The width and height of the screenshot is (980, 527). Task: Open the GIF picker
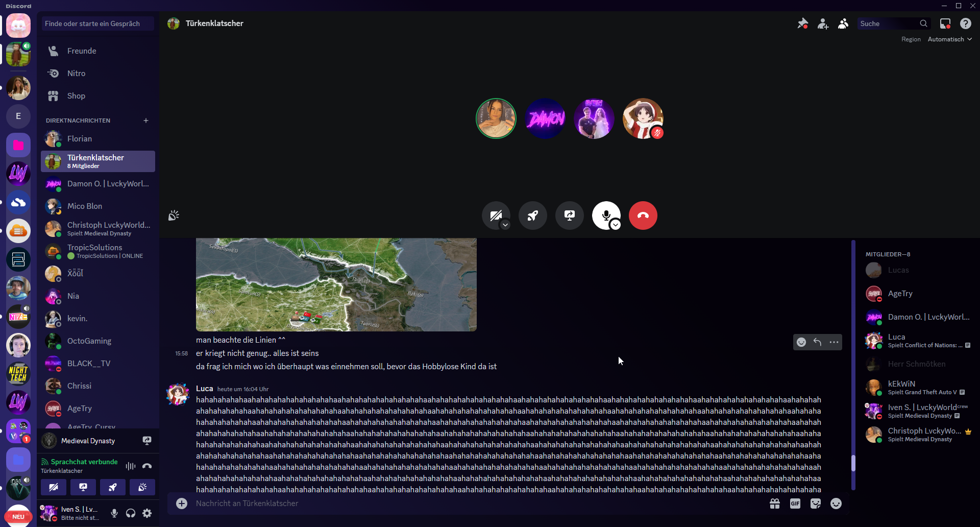(795, 504)
